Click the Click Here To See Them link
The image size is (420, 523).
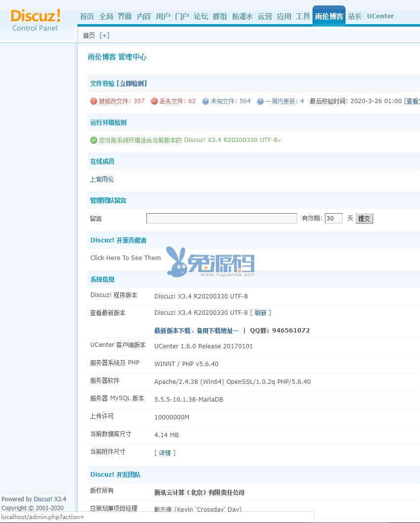125,258
